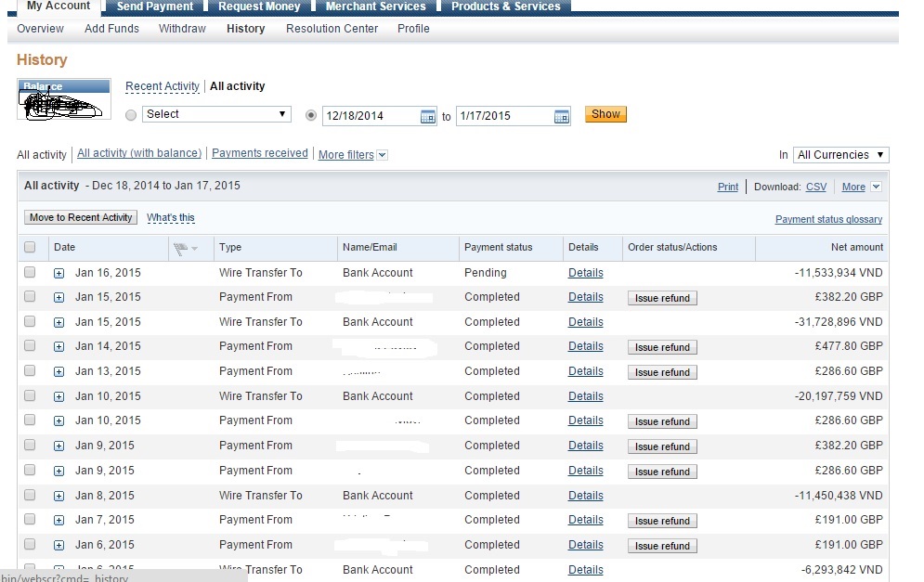Open Details for Jan 16 Pending transfer
This screenshot has height=582, width=924.
point(586,273)
